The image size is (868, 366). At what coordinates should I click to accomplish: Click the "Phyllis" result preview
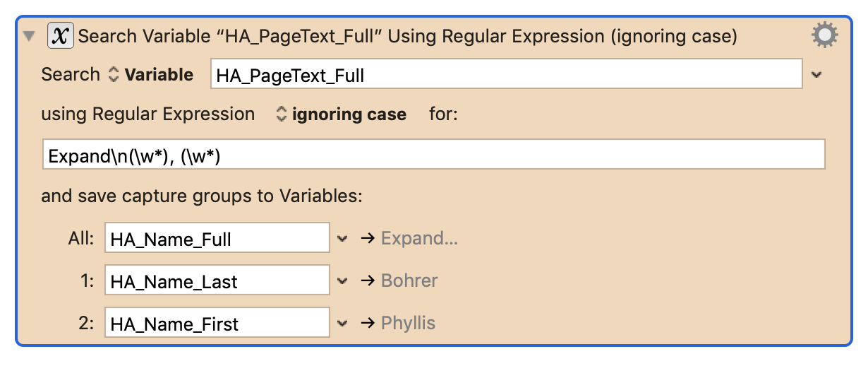[408, 324]
